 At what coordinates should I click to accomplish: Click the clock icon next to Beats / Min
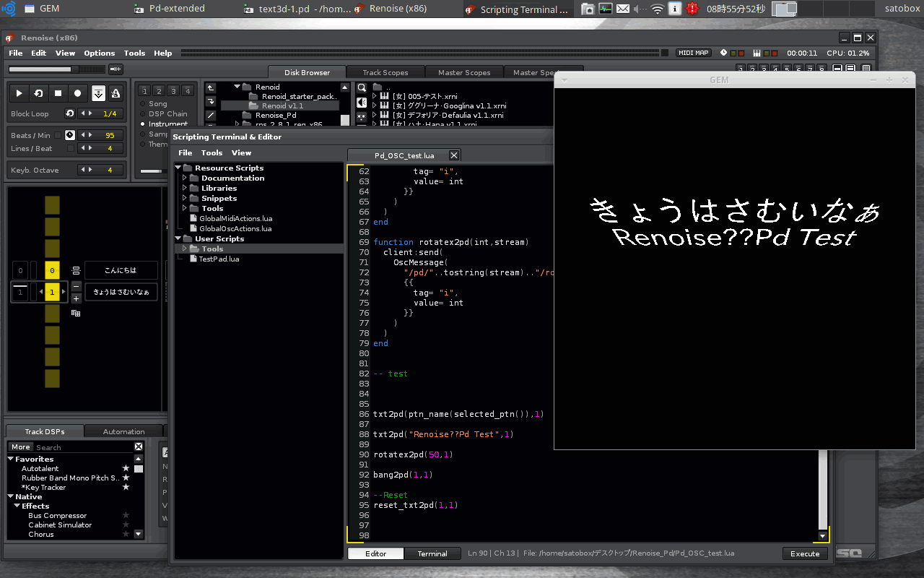(x=70, y=135)
